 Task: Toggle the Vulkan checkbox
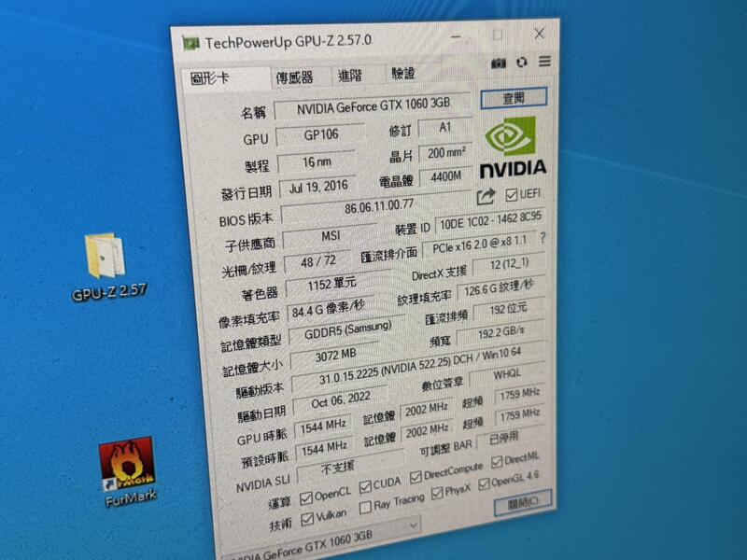coord(308,518)
